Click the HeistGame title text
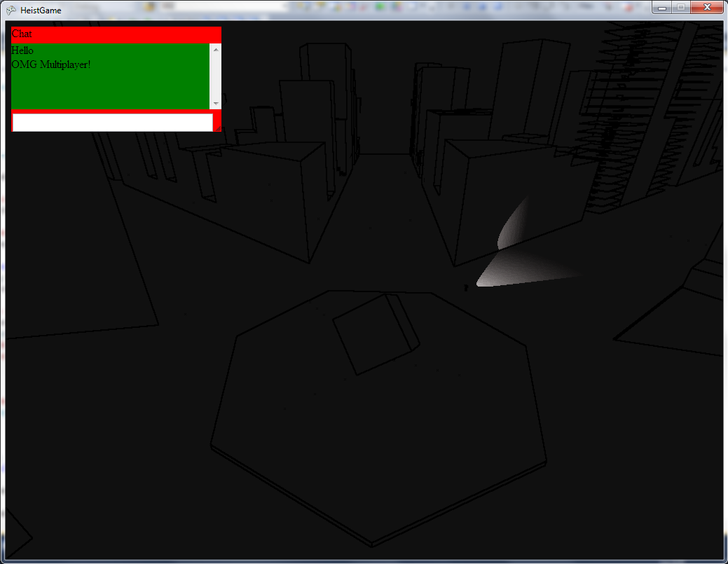Image resolution: width=728 pixels, height=564 pixels. 41,11
